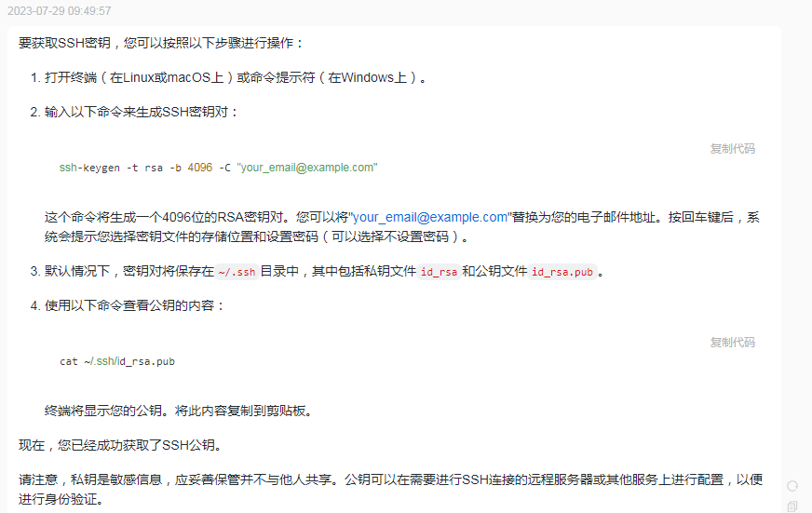
Task: Click the note paragraph starting 请注意，私钥是敏感信息
Action: click(x=390, y=489)
